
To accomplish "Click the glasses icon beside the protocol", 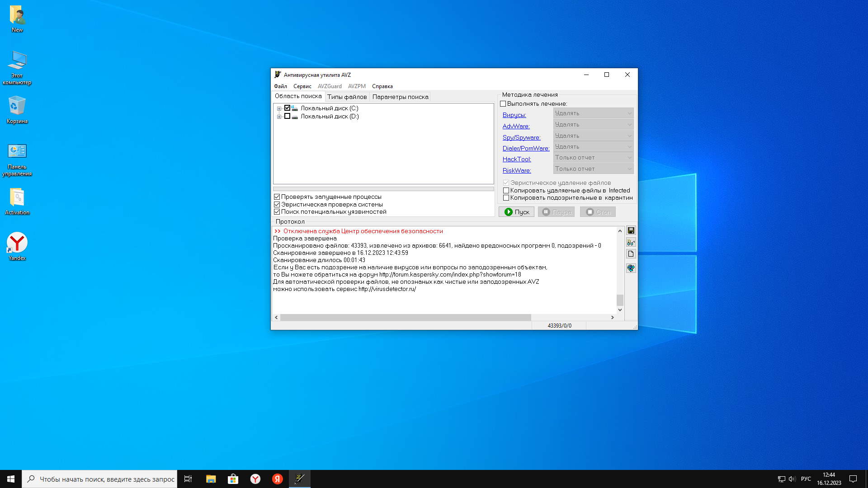I will point(631,243).
